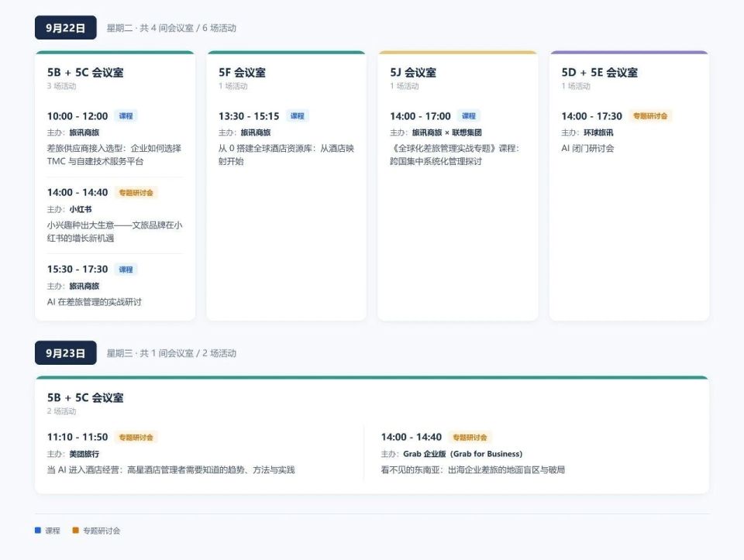Click the orange 专题研讨会 legend swatch
This screenshot has height=560, width=744.
point(75,530)
